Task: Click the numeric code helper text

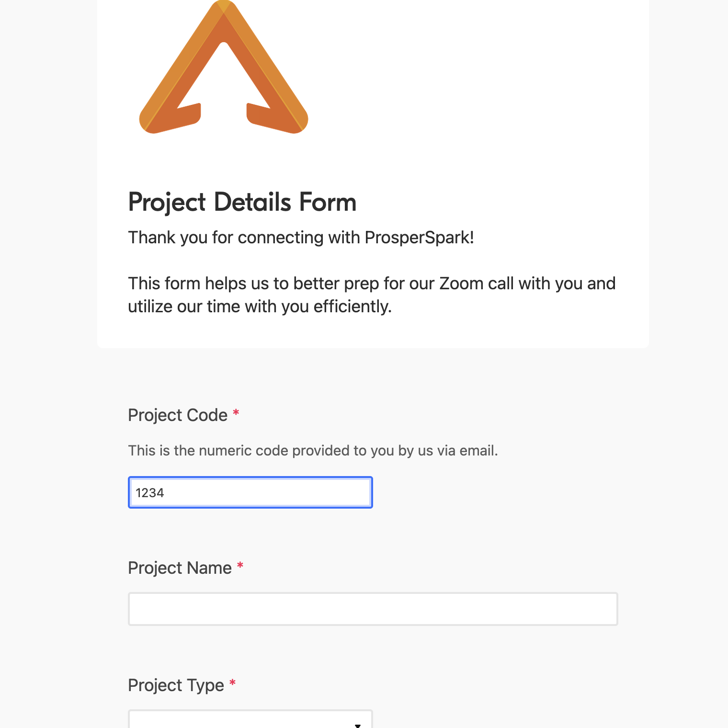Action: click(x=313, y=451)
